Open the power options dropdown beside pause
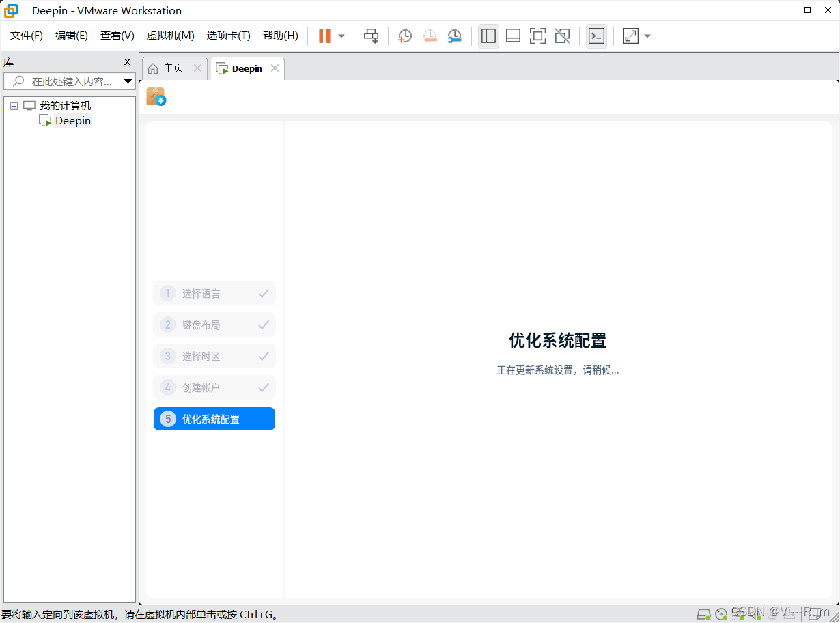The height and width of the screenshot is (623, 840). click(x=341, y=36)
